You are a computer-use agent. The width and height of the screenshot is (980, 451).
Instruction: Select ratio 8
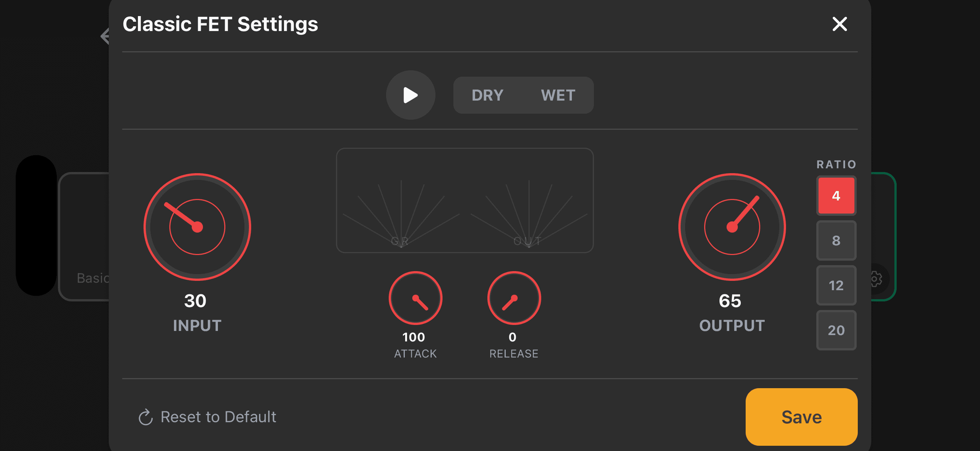tap(836, 240)
